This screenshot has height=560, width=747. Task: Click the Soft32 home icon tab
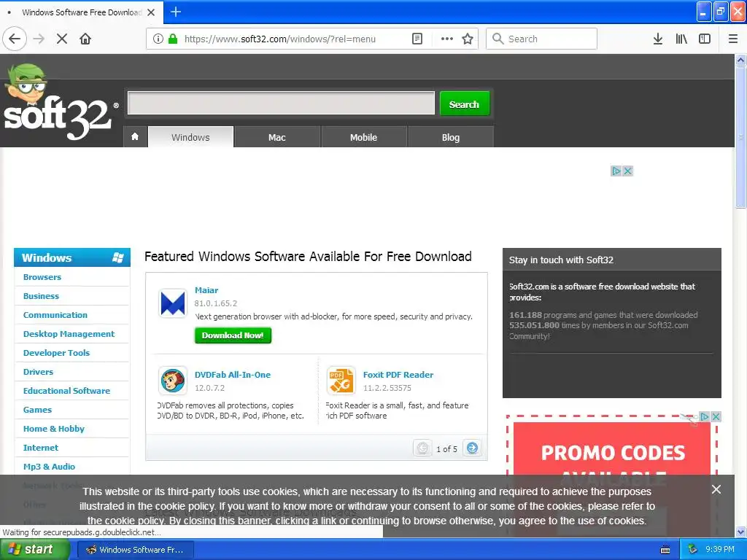(x=135, y=136)
